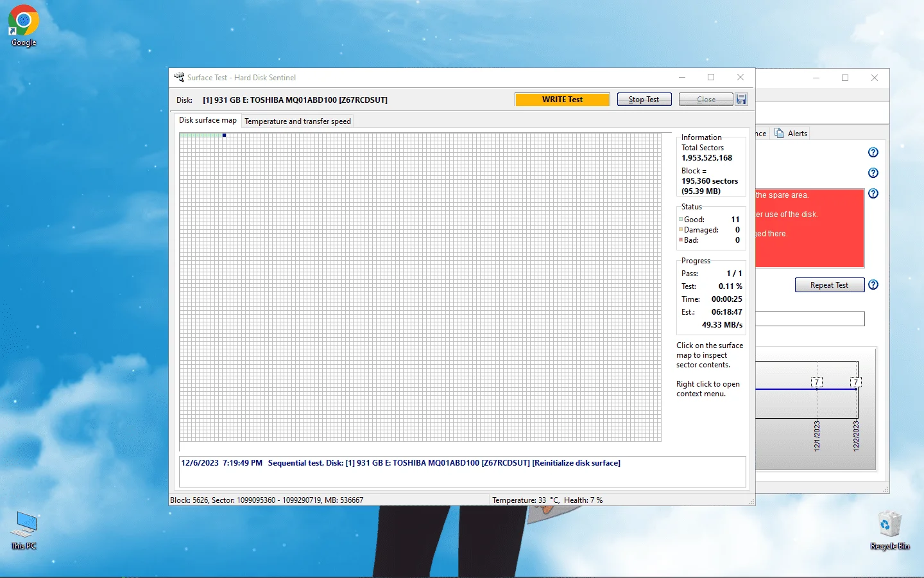Switch to the Disk surface map tab
This screenshot has width=924, height=578.
[208, 120]
